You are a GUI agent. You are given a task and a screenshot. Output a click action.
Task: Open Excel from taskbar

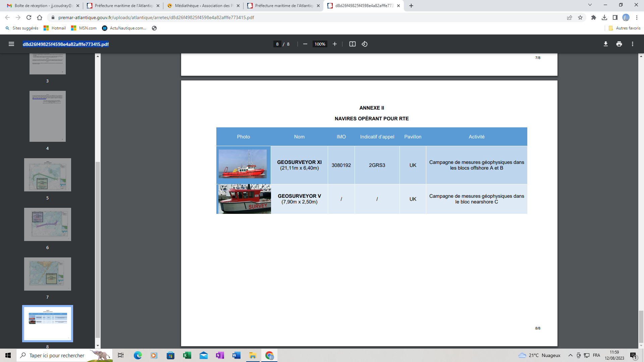(187, 355)
